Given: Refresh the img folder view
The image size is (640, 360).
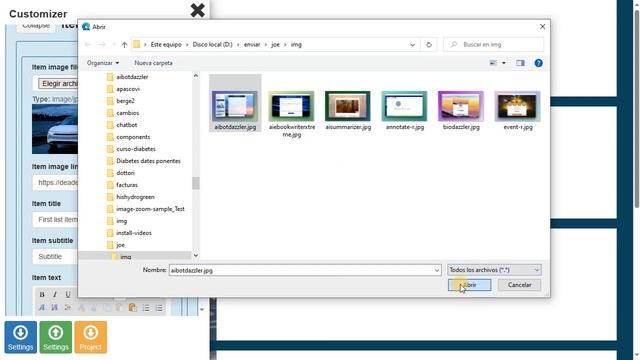Looking at the screenshot, I should 429,44.
